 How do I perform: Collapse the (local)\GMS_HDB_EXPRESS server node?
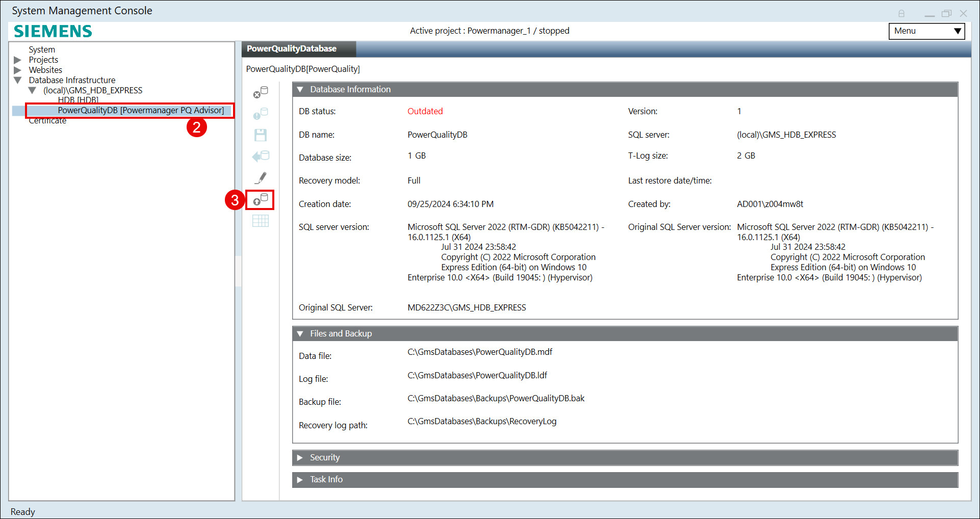coord(33,91)
